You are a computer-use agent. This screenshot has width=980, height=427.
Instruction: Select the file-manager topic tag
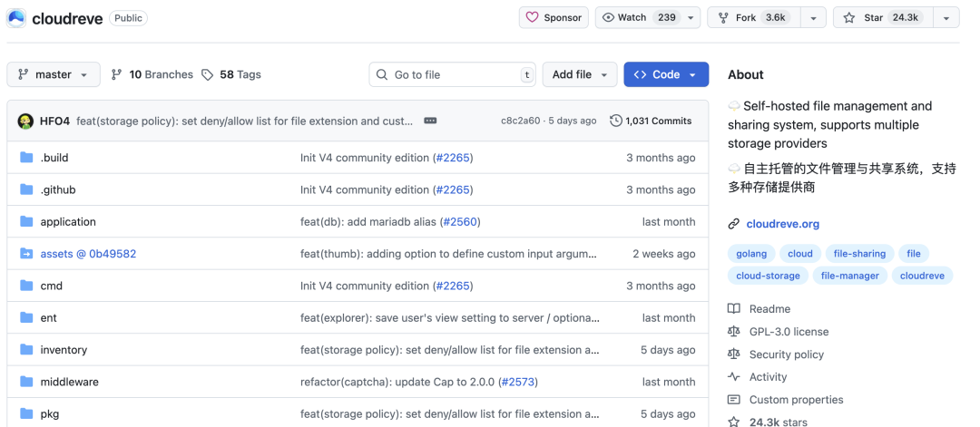tap(850, 276)
